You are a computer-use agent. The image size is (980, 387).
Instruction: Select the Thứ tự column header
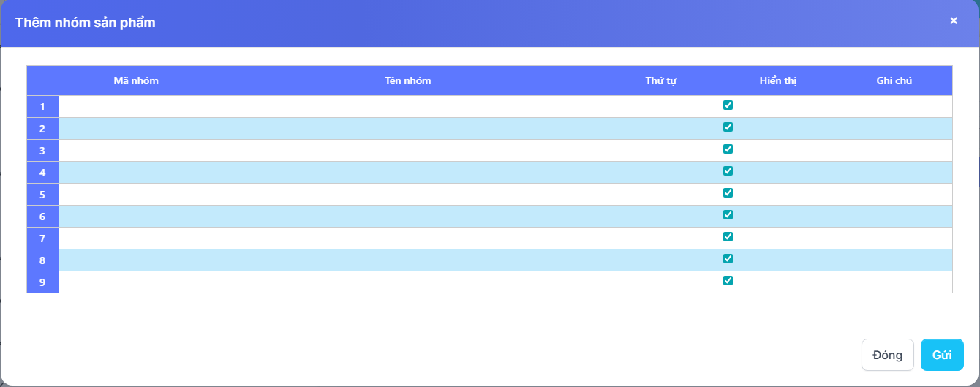click(661, 80)
